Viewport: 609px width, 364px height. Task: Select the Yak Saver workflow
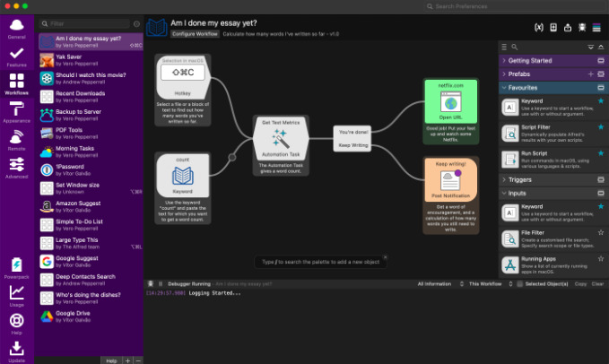click(x=91, y=60)
